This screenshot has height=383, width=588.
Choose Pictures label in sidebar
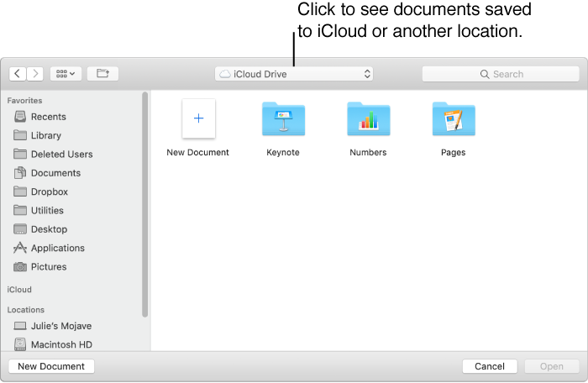(49, 267)
